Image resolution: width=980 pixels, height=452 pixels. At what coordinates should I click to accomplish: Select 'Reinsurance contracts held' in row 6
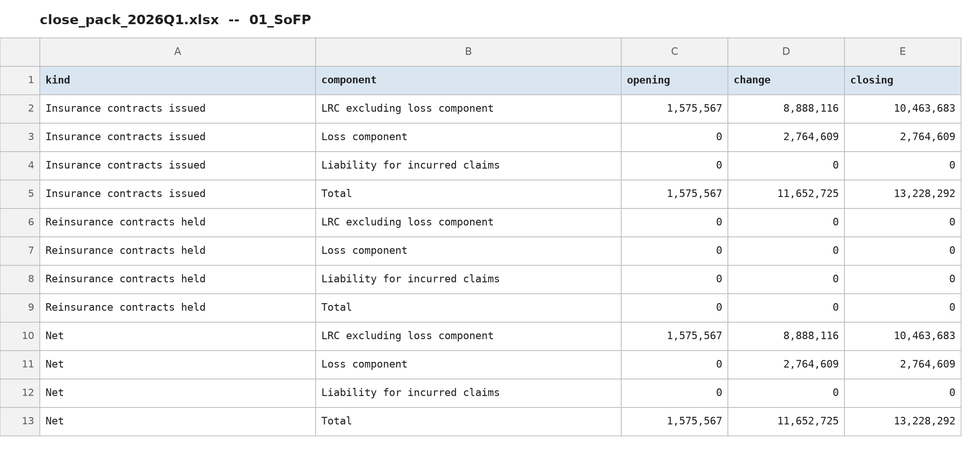[178, 223]
